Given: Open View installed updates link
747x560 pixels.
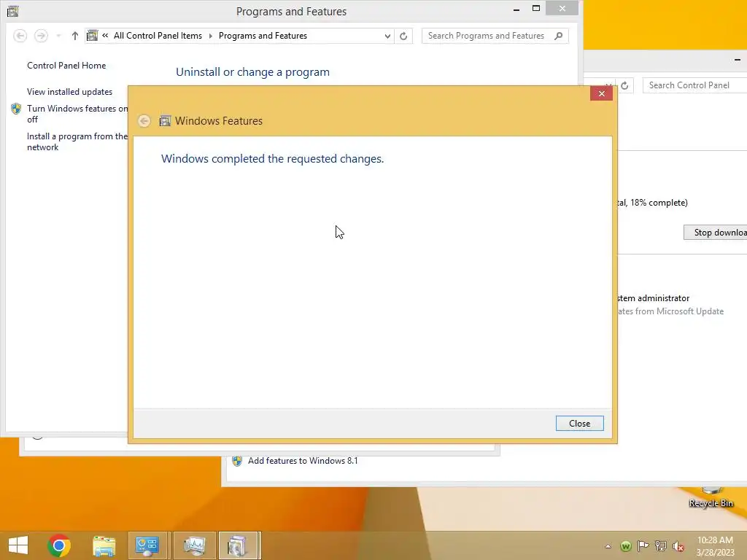Looking at the screenshot, I should coord(69,91).
